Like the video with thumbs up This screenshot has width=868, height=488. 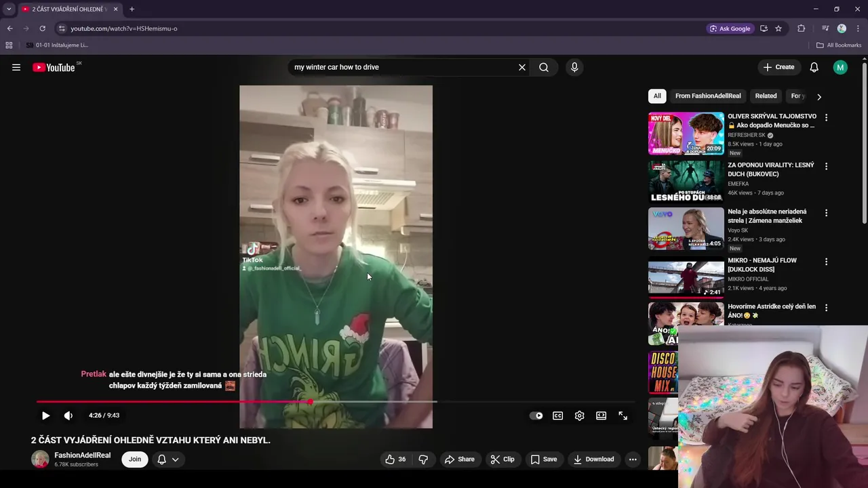point(396,459)
